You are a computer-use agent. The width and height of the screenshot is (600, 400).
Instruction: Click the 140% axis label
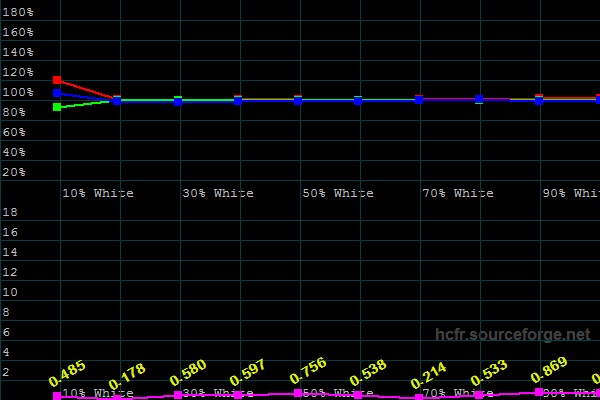click(18, 52)
